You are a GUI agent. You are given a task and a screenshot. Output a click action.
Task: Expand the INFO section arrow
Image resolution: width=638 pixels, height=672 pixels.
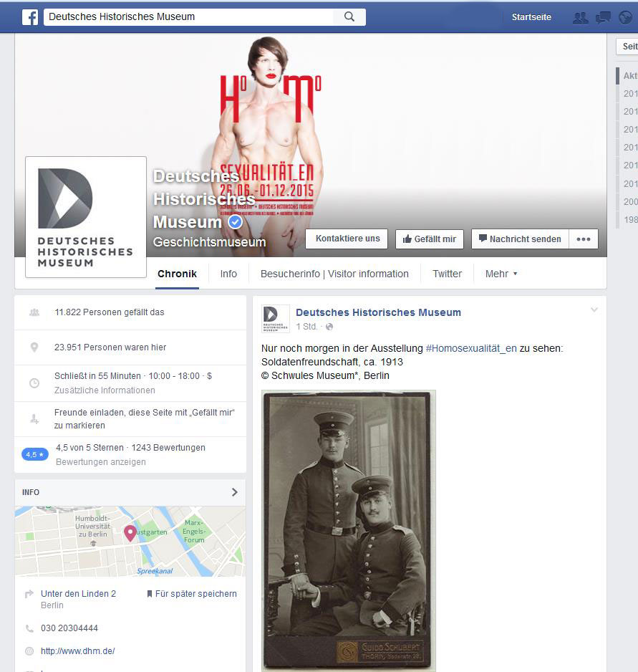tap(234, 492)
